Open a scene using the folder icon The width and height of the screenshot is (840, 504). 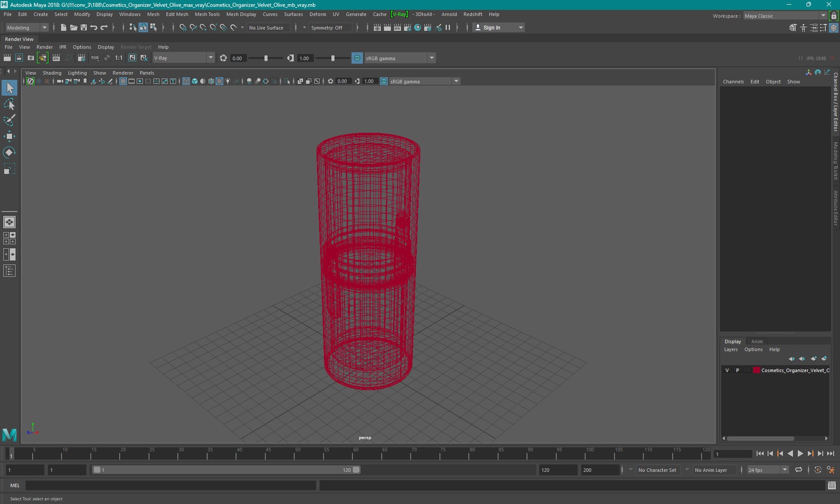pyautogui.click(x=74, y=28)
